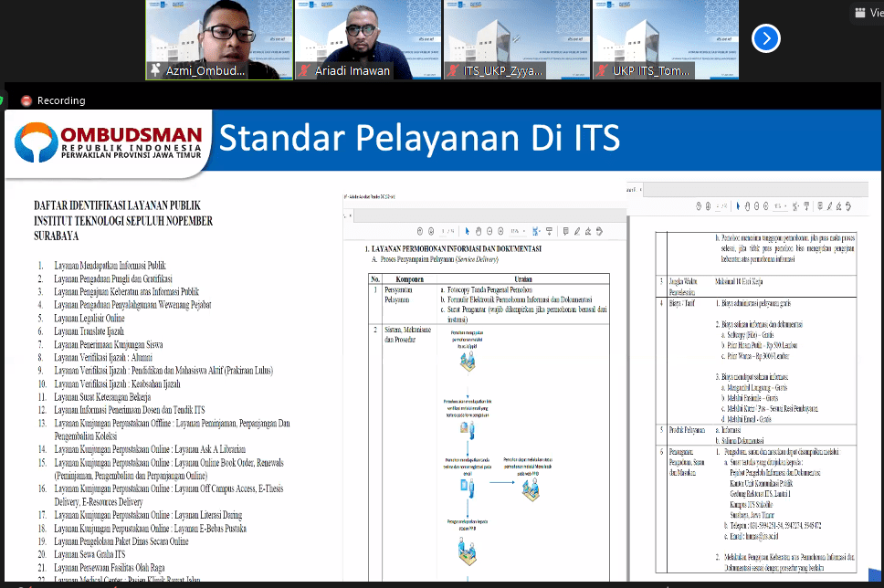Click the comment note icon in left PDF
Image resolution: width=884 pixels, height=588 pixels.
point(566,231)
